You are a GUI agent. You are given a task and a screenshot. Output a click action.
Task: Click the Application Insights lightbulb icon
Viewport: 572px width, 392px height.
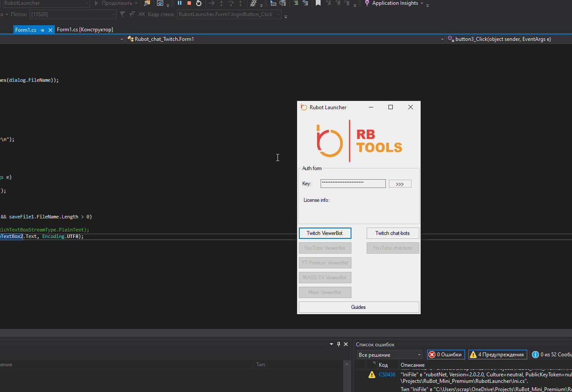[x=367, y=3]
